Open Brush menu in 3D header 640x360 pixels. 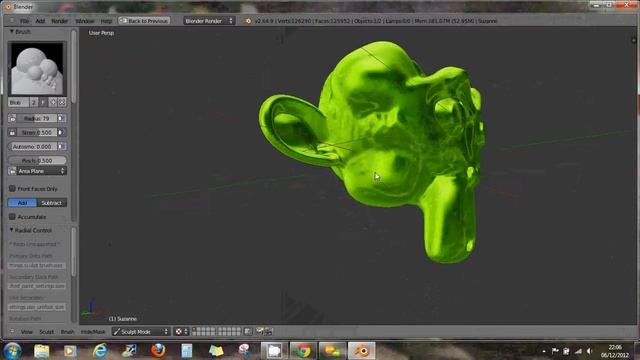tap(67, 332)
